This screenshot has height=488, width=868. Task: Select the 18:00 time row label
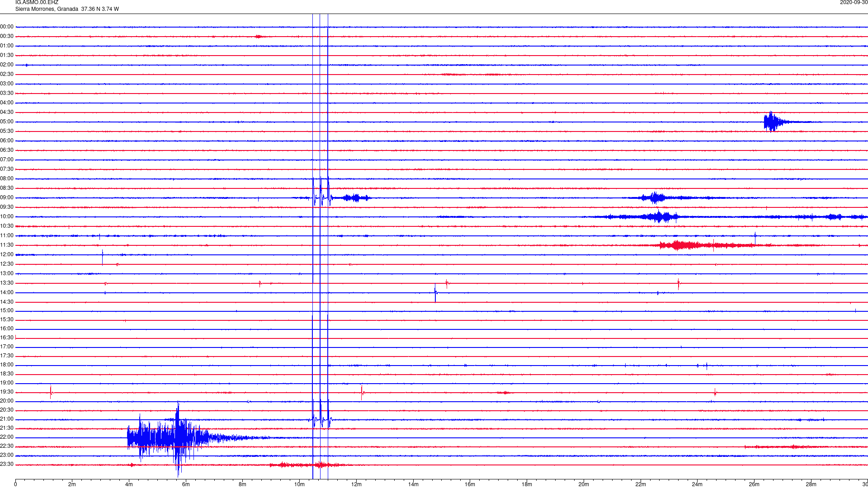7,365
